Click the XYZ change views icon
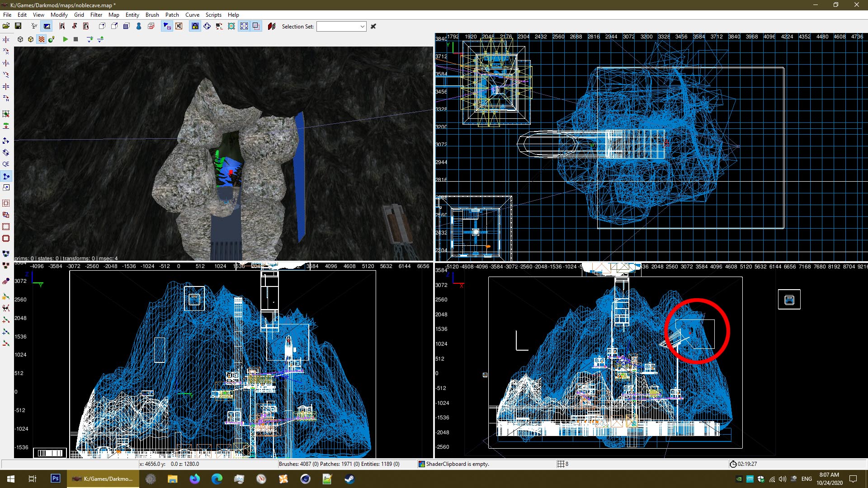 34,26
